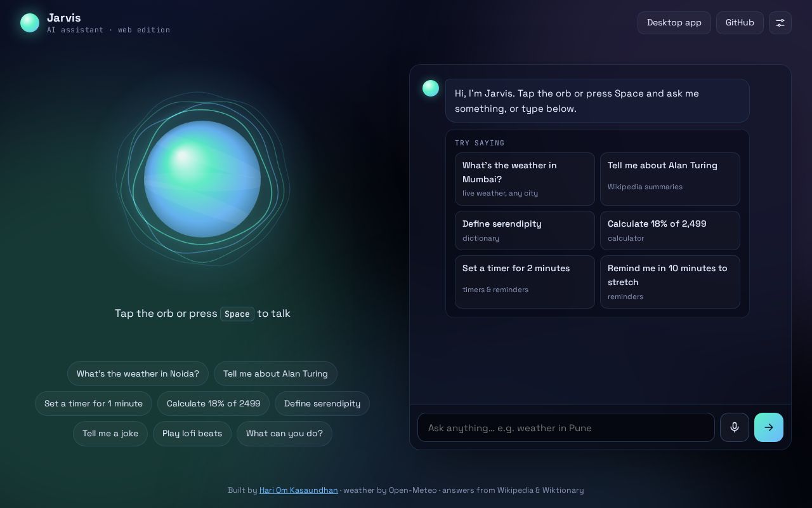Select the dictionary "Define serendipity" card

click(525, 231)
